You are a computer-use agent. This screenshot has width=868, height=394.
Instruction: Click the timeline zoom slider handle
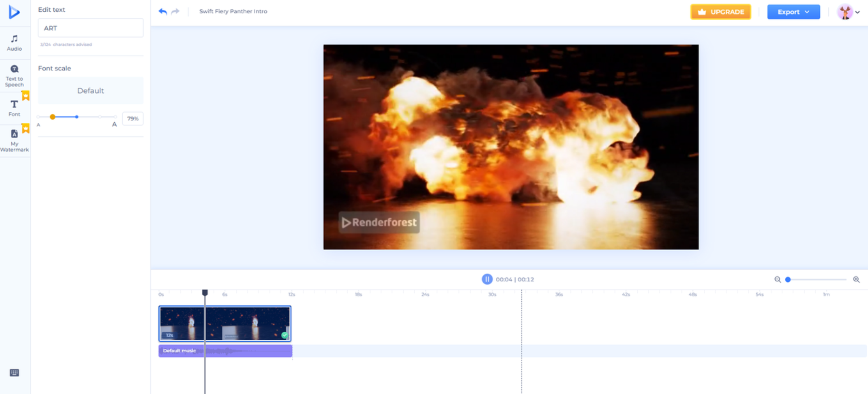pos(788,279)
